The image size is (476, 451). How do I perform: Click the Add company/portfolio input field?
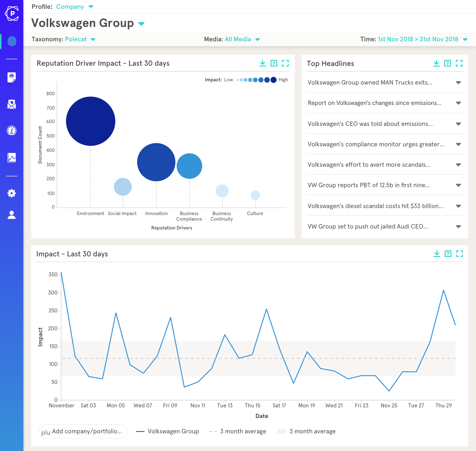tap(83, 431)
